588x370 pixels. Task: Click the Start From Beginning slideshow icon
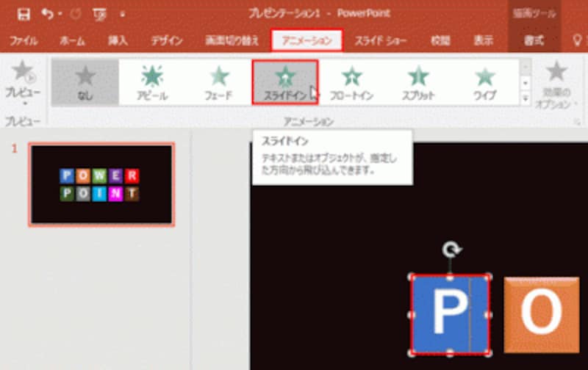tap(99, 15)
